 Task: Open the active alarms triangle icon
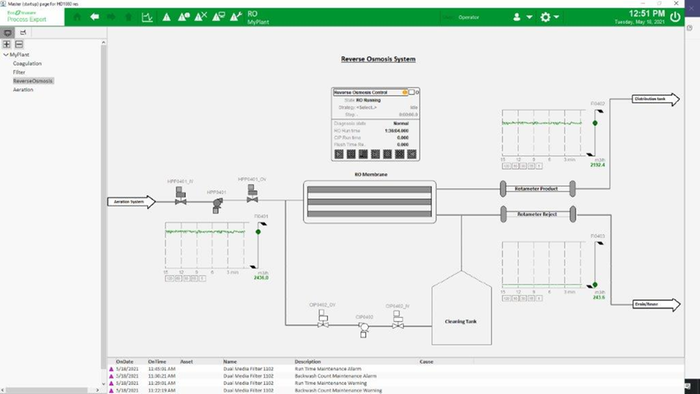[166, 17]
